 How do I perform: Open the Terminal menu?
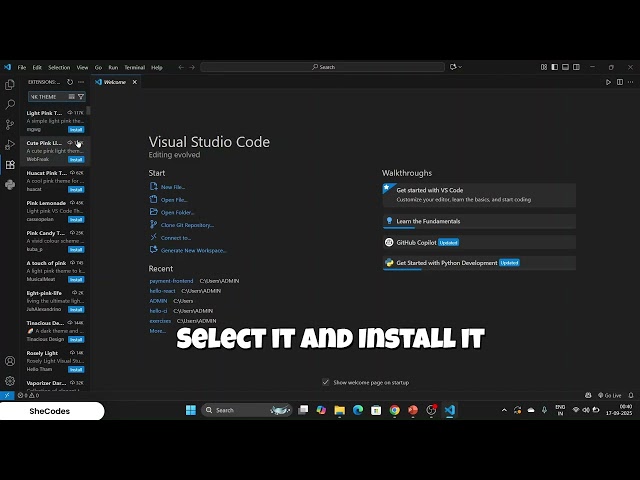(135, 67)
